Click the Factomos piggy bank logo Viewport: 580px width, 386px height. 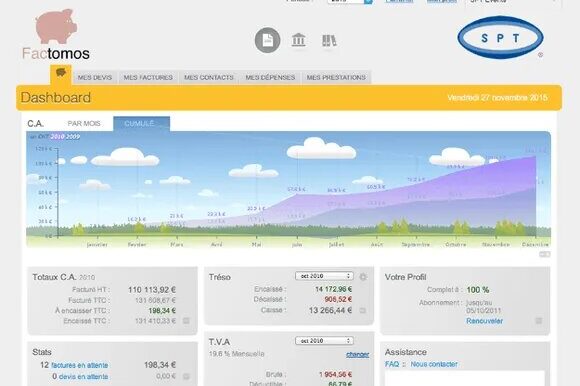point(56,35)
